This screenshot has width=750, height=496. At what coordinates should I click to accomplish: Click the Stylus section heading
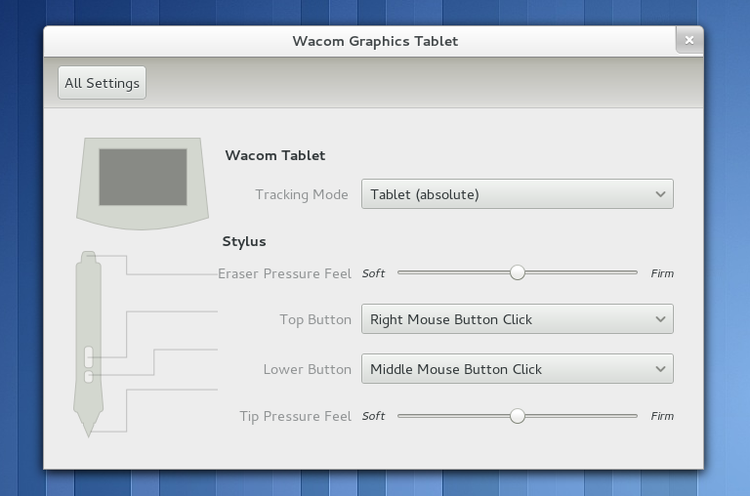(x=244, y=241)
